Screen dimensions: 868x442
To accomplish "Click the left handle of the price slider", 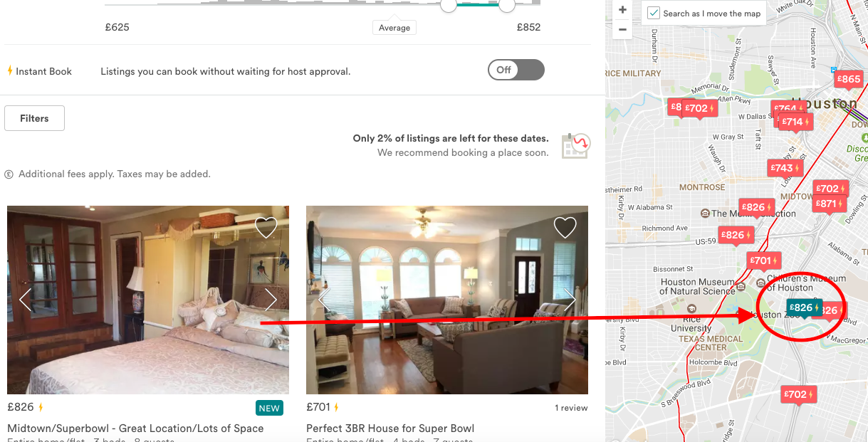I will pyautogui.click(x=448, y=5).
